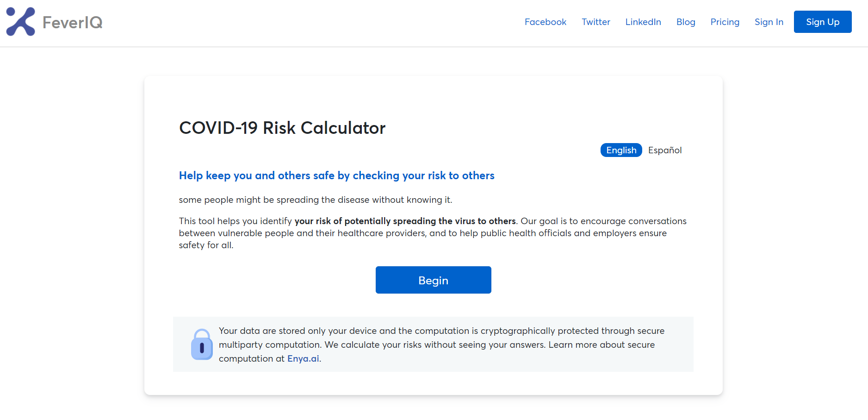Visit the LinkedIn link

tap(643, 22)
